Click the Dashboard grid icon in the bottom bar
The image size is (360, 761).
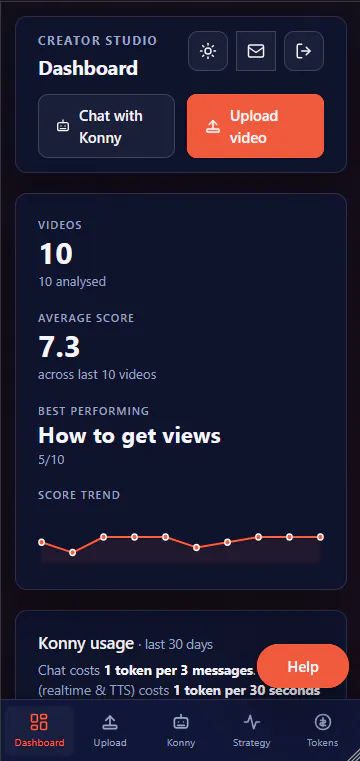click(x=39, y=722)
